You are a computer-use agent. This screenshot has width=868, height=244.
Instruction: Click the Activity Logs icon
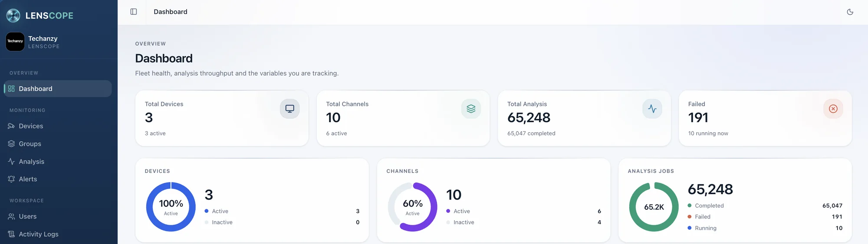click(x=11, y=234)
